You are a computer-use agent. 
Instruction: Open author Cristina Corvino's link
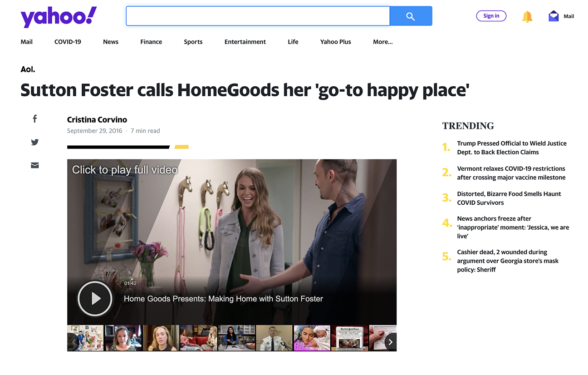point(97,120)
